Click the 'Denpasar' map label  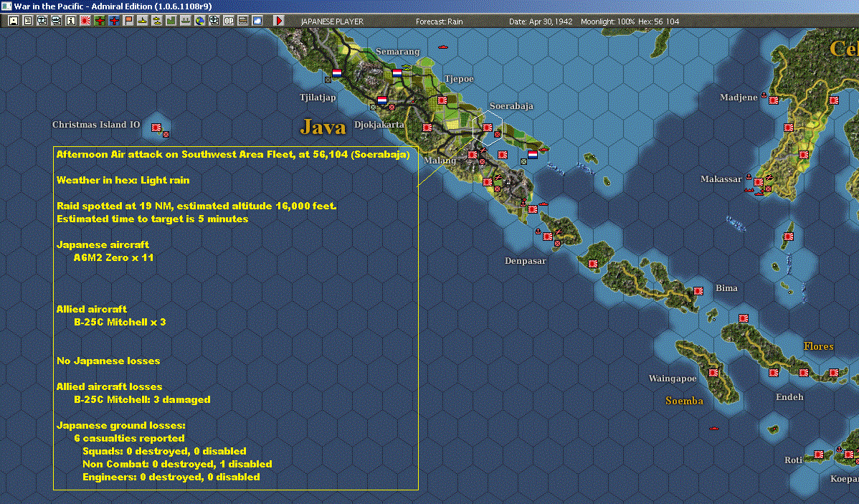click(526, 261)
